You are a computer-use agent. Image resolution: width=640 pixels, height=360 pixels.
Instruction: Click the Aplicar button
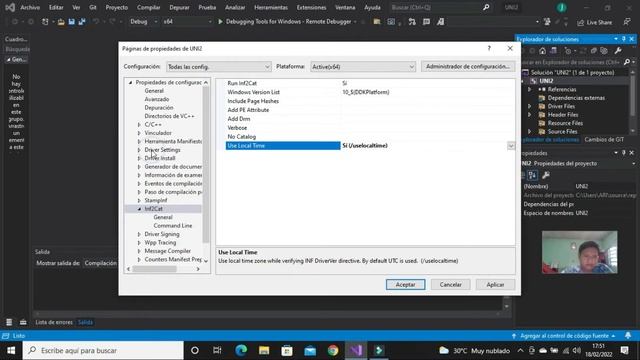click(495, 284)
